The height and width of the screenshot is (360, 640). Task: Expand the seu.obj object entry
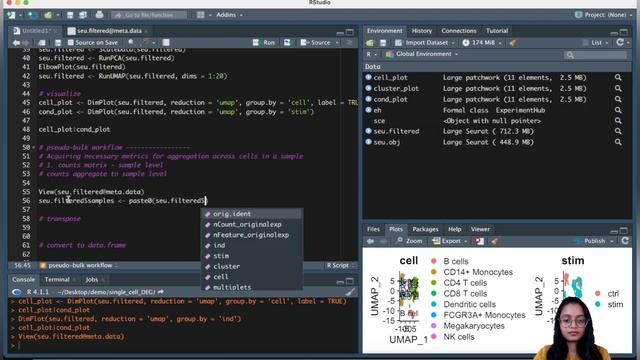coord(369,142)
